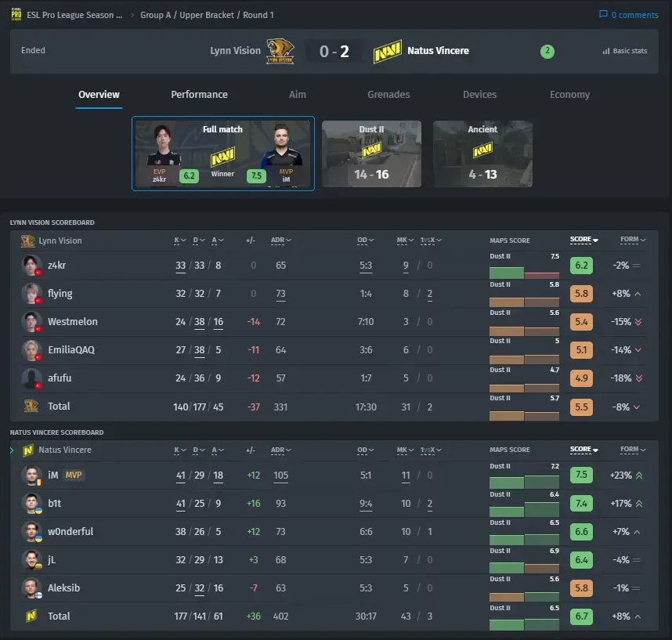Click b1t's 7.4 score badge
Image resolution: width=672 pixels, height=640 pixels.
(581, 504)
